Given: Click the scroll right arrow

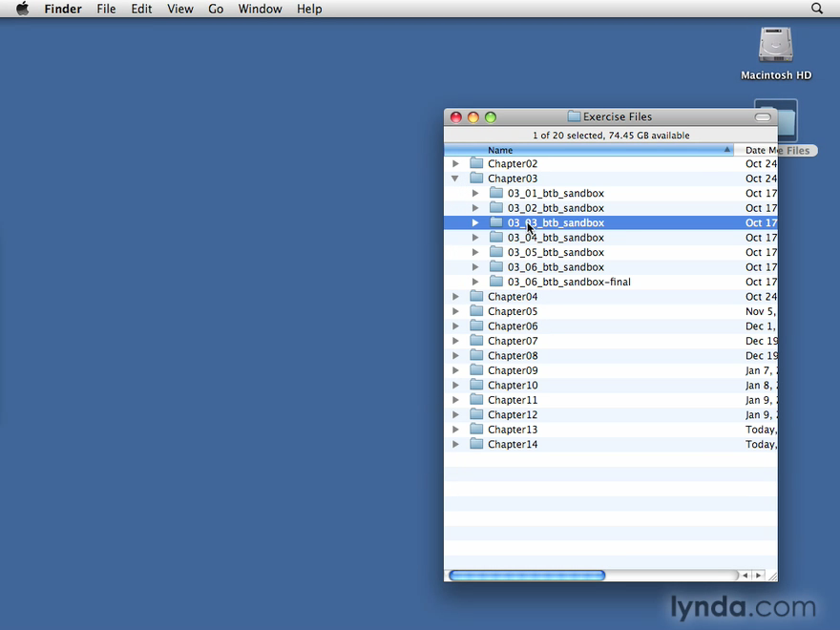Looking at the screenshot, I should click(x=759, y=576).
